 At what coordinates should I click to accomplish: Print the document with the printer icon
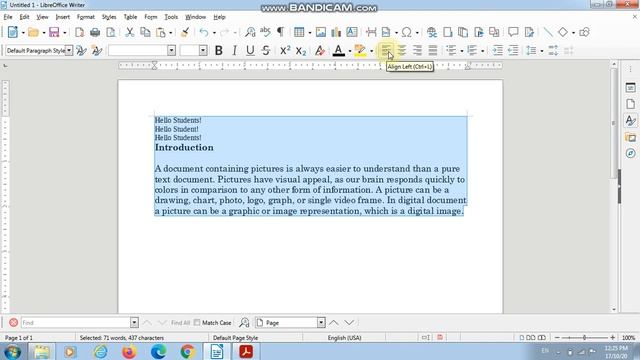95,32
